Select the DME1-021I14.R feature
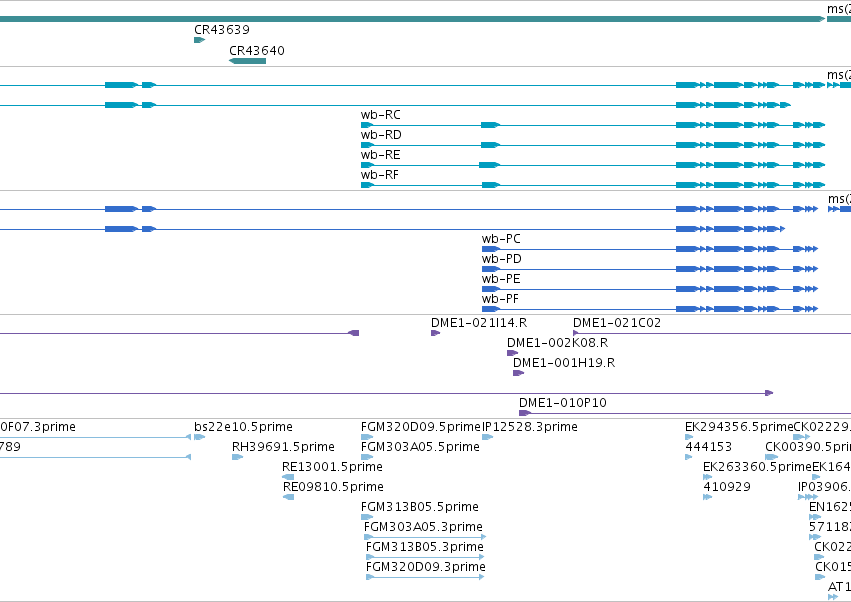The width and height of the screenshot is (851, 602). tap(479, 323)
